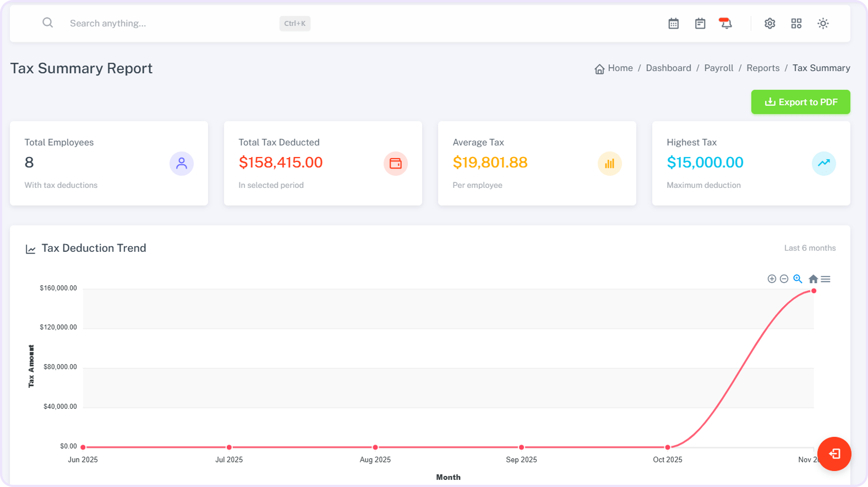Open settings via the gear icon
Screen dimensions: 868x487
pyautogui.click(x=769, y=24)
